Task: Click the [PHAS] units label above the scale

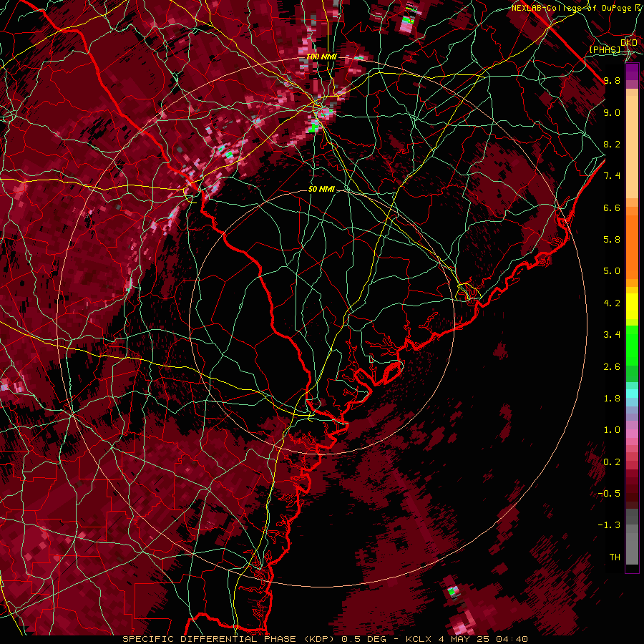Action: pos(605,49)
